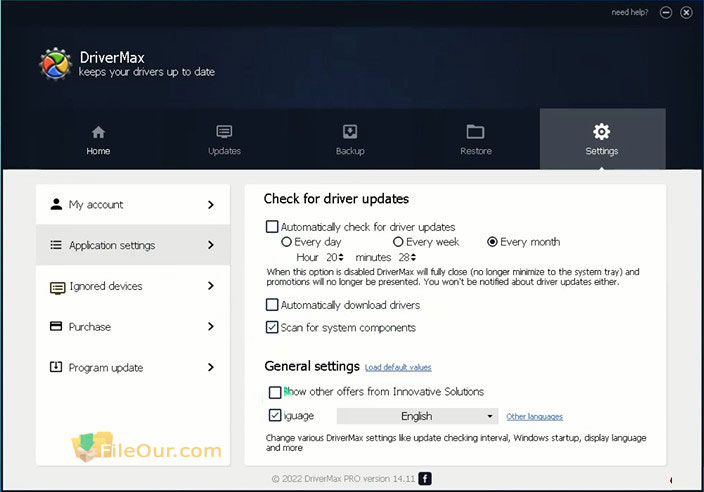Enable Automatically check for driver updates
Image resolution: width=704 pixels, height=492 pixels.
click(x=272, y=226)
